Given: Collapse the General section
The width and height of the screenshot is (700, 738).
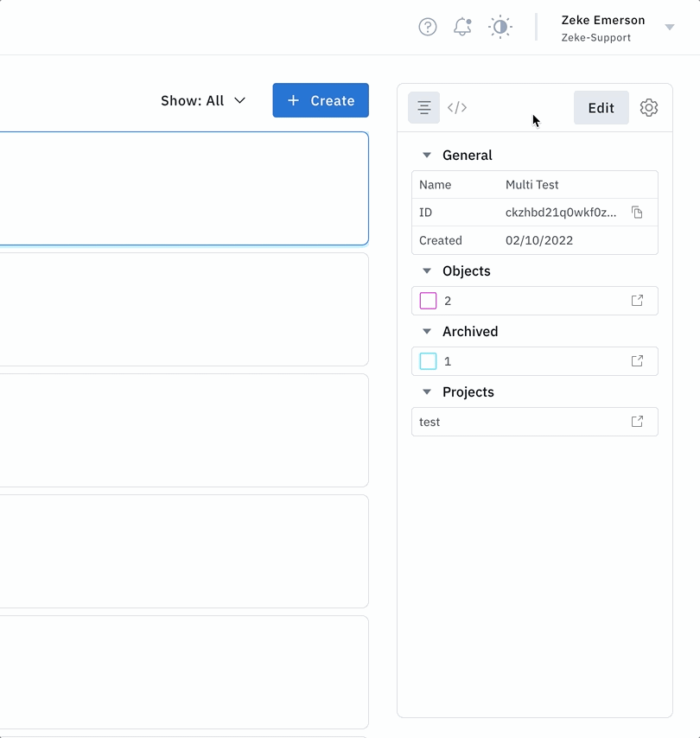Looking at the screenshot, I should [427, 155].
